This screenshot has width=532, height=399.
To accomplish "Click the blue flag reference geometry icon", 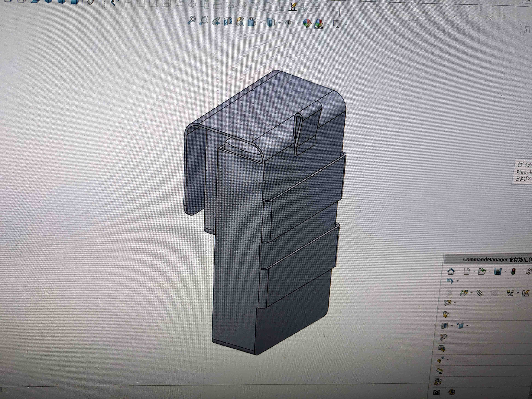I will coord(460,326).
